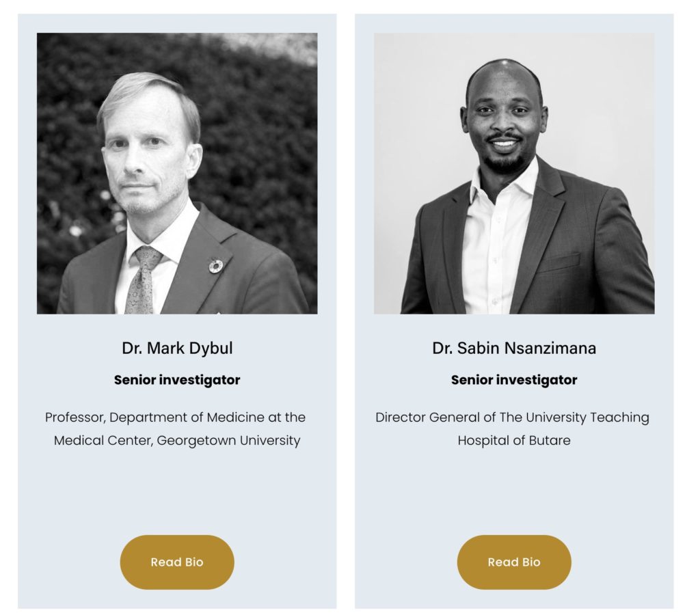Image resolution: width=700 pixels, height=615 pixels.
Task: Click 'Director General of The University Teaching' line
Action: coord(513,417)
